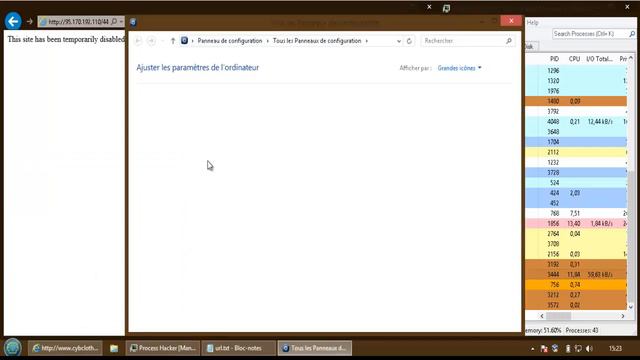Click the Control Panel window title icon
640x360 pixels.
click(133, 22)
